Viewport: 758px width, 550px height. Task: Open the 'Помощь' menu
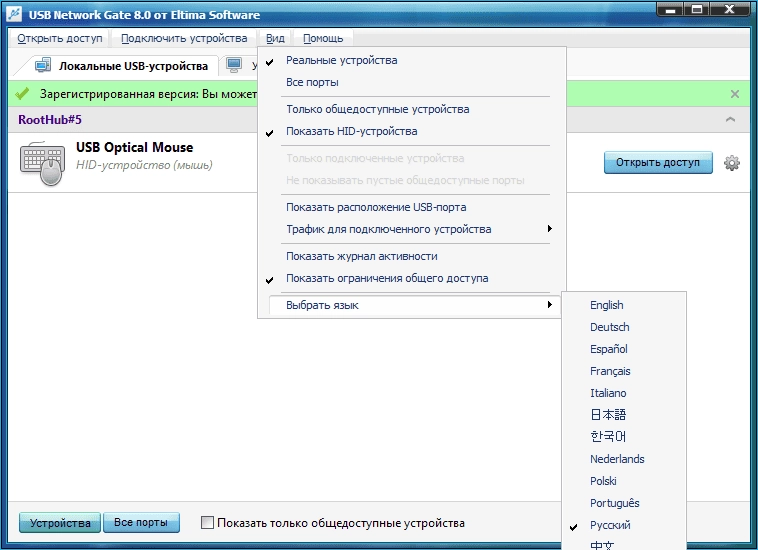(323, 38)
